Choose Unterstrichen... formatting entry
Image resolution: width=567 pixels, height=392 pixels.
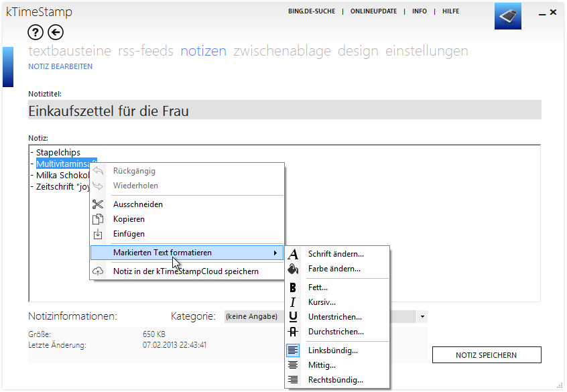point(337,317)
